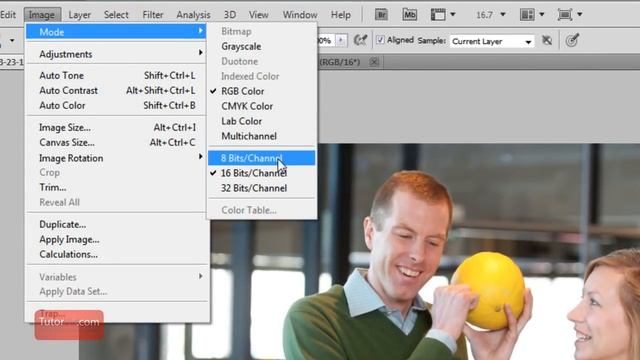640x360 pixels.
Task: Open the Edit menu
Action: [x=7, y=15]
